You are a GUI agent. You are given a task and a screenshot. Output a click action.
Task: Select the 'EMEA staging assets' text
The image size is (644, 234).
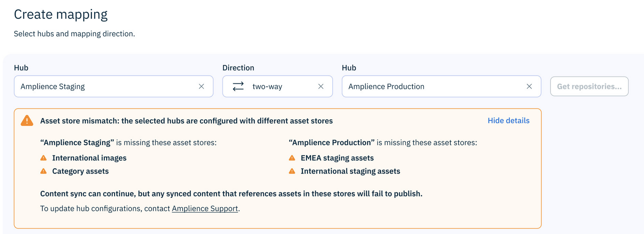[x=337, y=158]
